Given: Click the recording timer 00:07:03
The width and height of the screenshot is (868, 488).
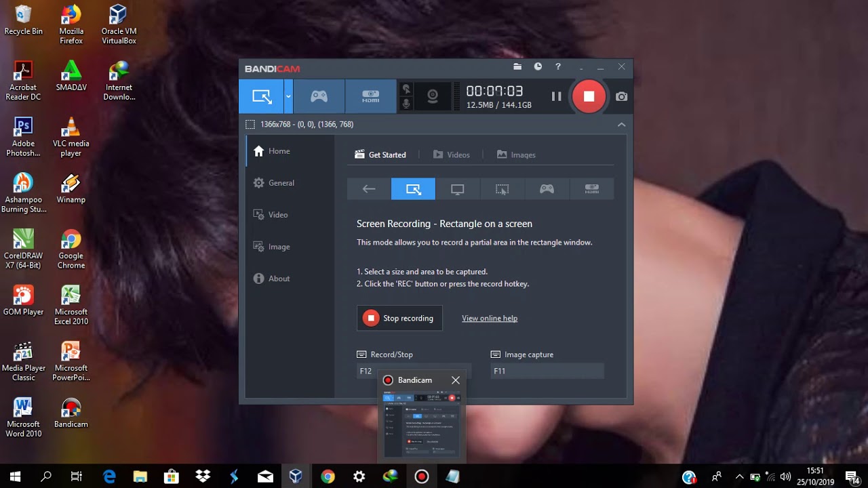Looking at the screenshot, I should click(x=494, y=91).
